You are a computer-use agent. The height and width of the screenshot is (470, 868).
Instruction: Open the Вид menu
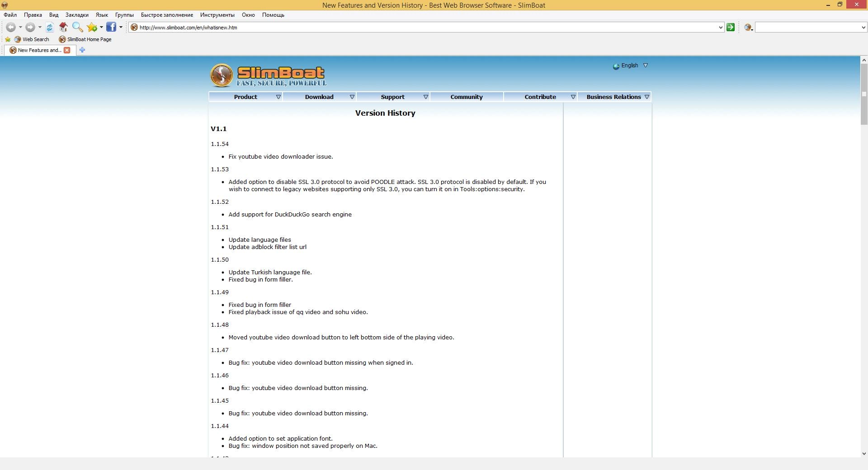[54, 15]
